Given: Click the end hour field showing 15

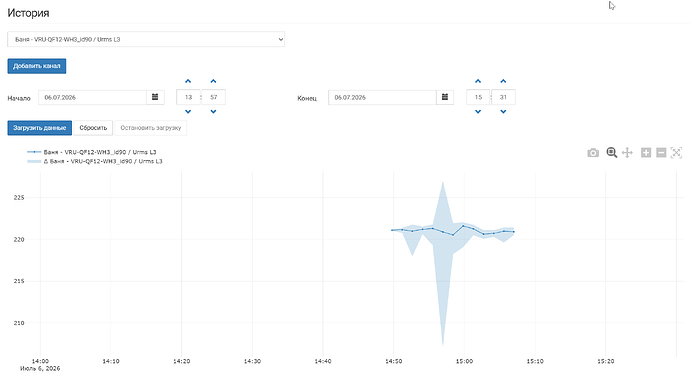Looking at the screenshot, I should (478, 97).
